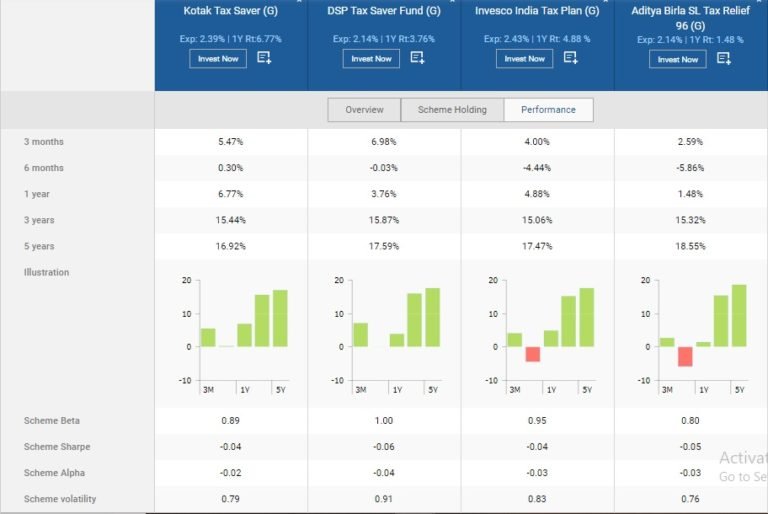Screen dimensions: 768x514
Task: Click Invesco red negative bar in chart
Action: tap(533, 354)
